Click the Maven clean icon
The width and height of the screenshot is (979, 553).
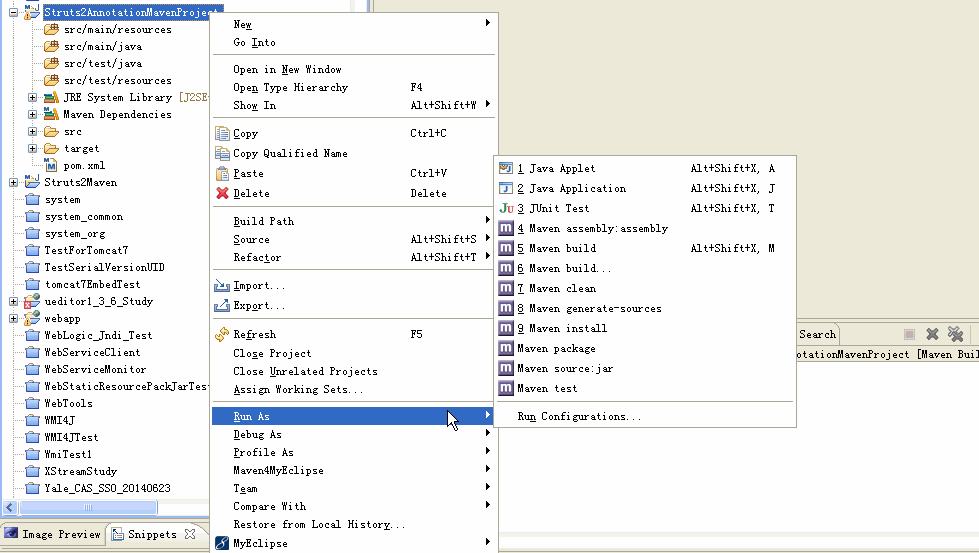[506, 289]
